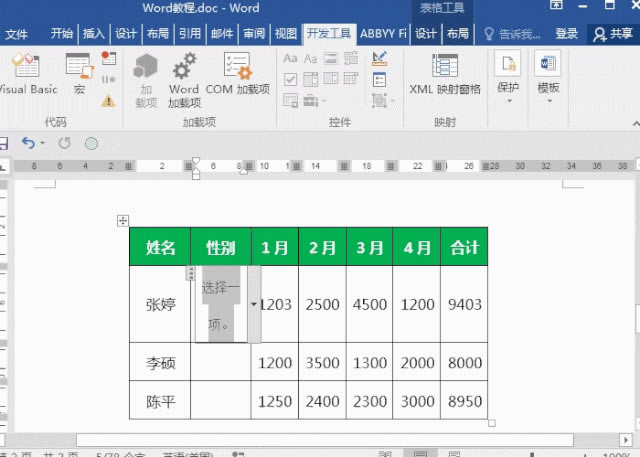Viewport: 640px width, 457px height.
Task: Toggle Design Mode in 控件 group
Action: pyautogui.click(x=379, y=58)
